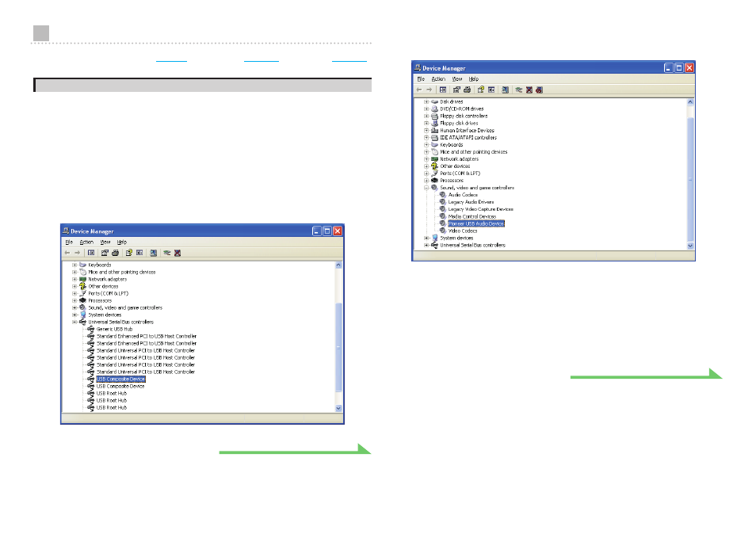756x534 pixels.
Task: Click action pane icon right of Help, Audio Codecs window
Action: click(x=491, y=90)
